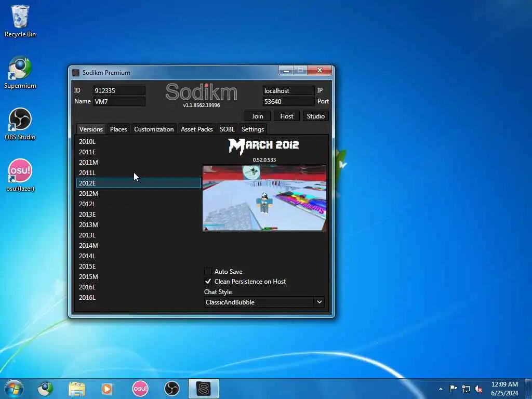This screenshot has width=532, height=399.
Task: Select the OBS Studio desktop shortcut
Action: (20, 124)
